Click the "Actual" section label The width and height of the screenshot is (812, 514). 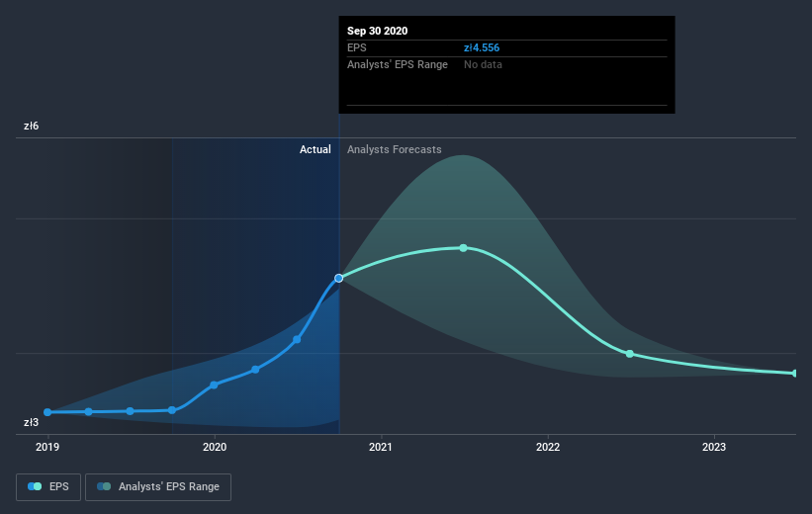[316, 149]
